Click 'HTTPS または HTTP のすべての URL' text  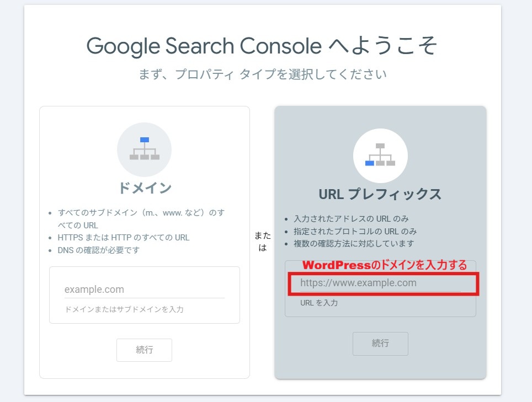click(x=124, y=238)
